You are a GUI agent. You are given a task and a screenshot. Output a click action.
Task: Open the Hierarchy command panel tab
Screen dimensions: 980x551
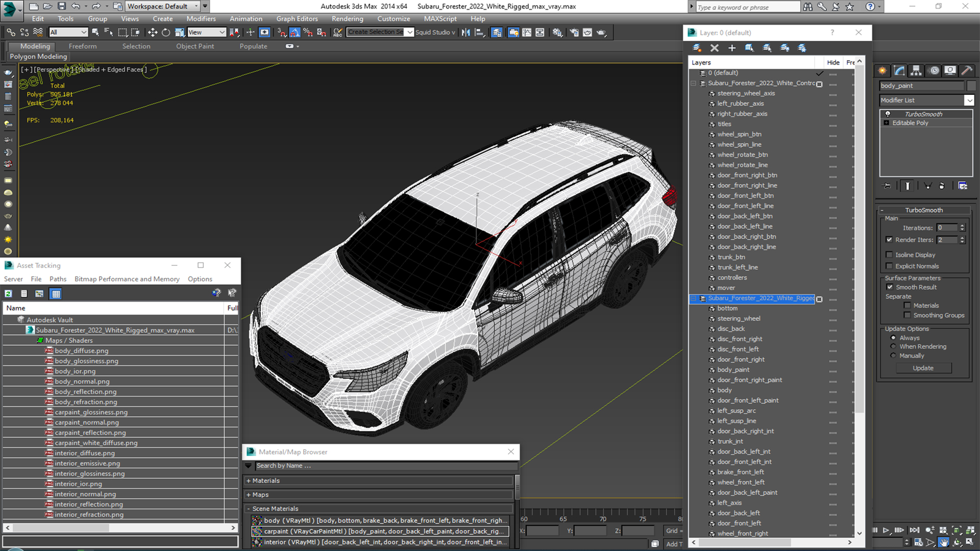pos(916,70)
